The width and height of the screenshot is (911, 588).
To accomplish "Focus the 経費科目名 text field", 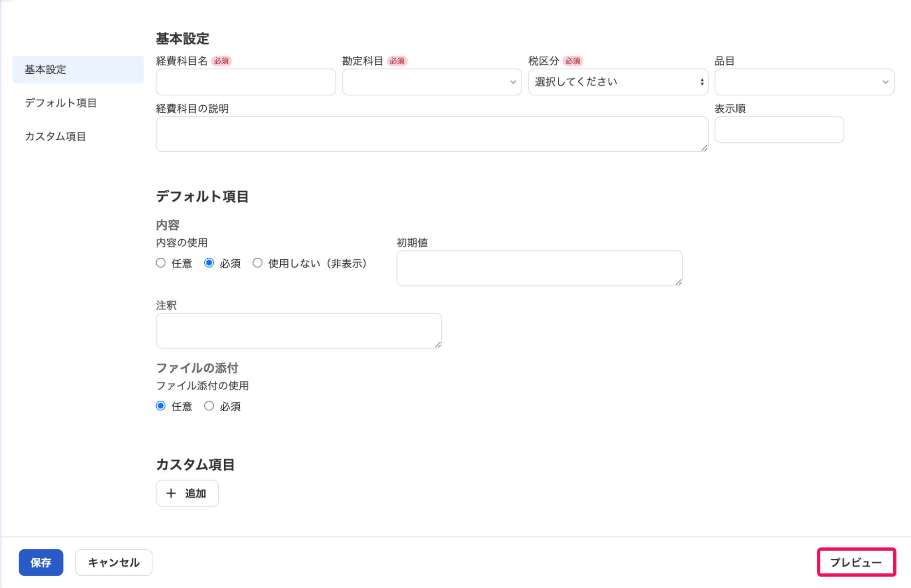I will coord(246,82).
